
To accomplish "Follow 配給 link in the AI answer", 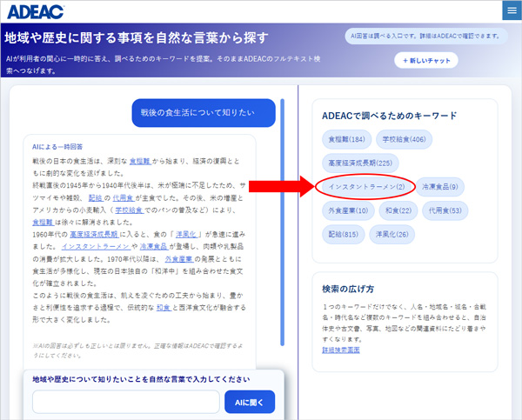I will point(96,198).
